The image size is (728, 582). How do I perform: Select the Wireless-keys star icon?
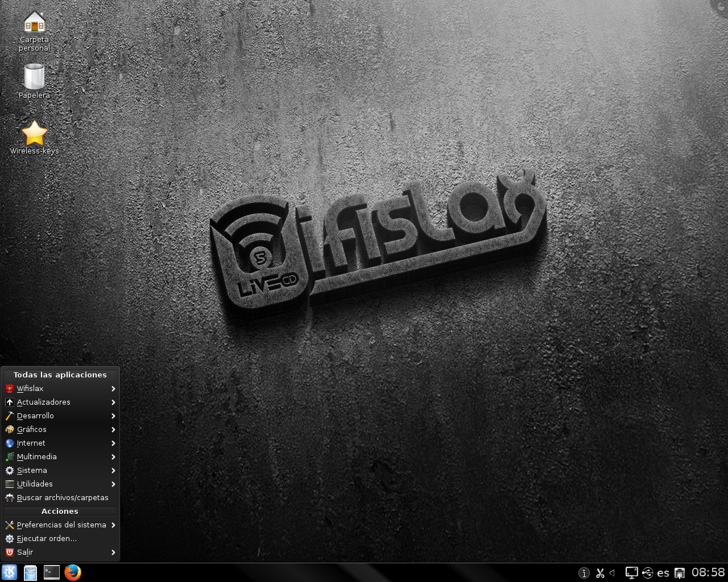[x=34, y=138]
